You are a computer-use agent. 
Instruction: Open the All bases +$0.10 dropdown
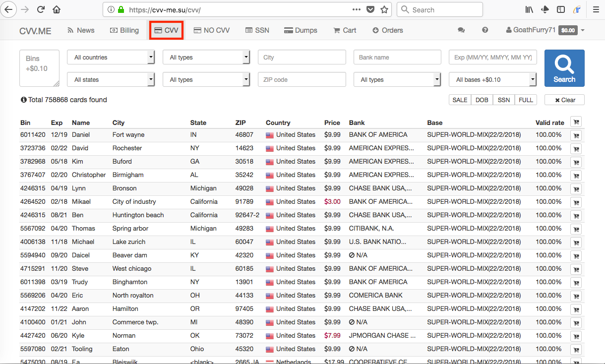click(x=493, y=79)
